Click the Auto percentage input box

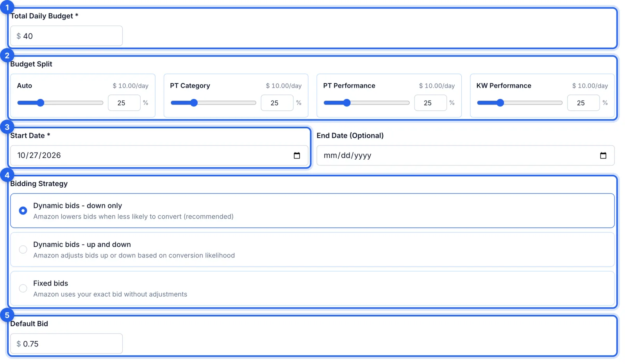tap(124, 103)
